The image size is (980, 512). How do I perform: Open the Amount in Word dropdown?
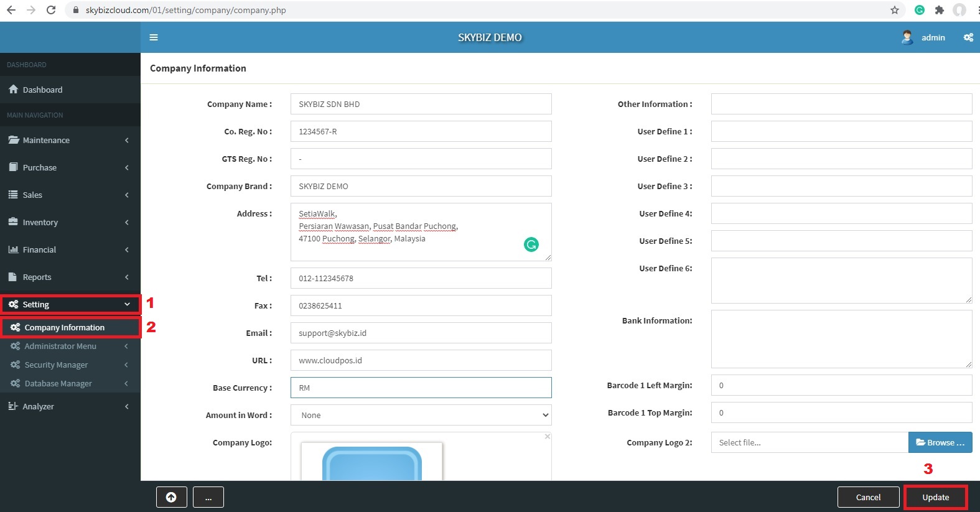pos(421,415)
